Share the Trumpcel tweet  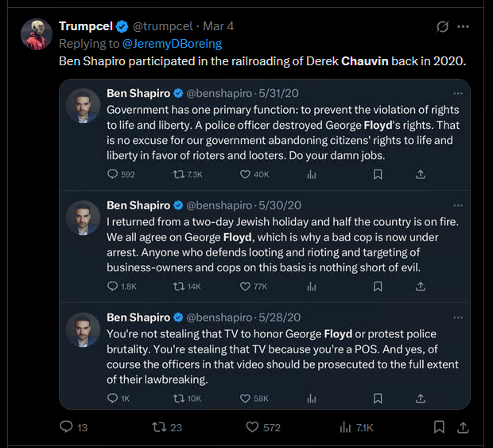tap(463, 427)
